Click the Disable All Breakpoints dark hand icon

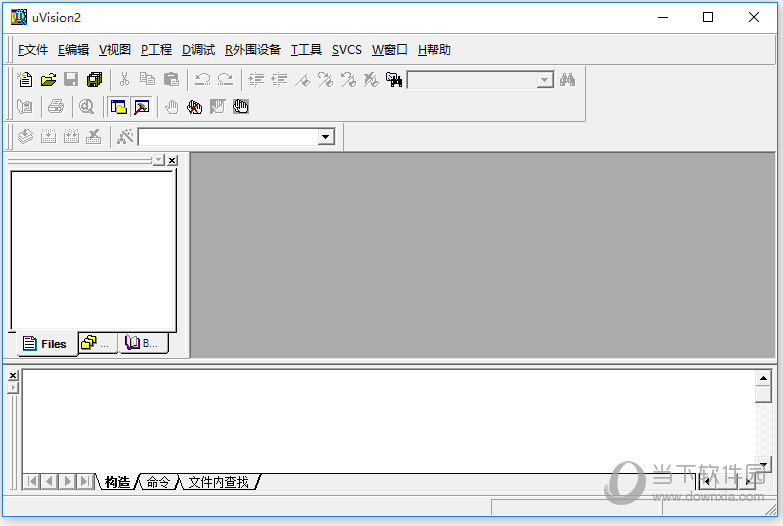241,106
